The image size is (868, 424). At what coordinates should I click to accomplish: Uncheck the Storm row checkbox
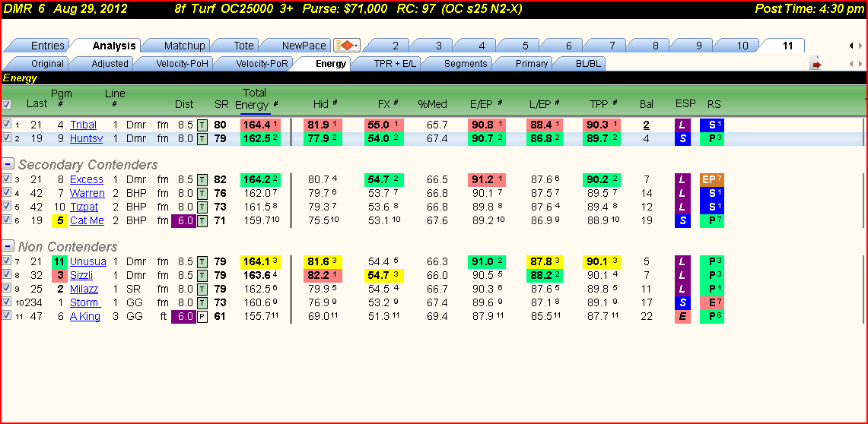6,301
